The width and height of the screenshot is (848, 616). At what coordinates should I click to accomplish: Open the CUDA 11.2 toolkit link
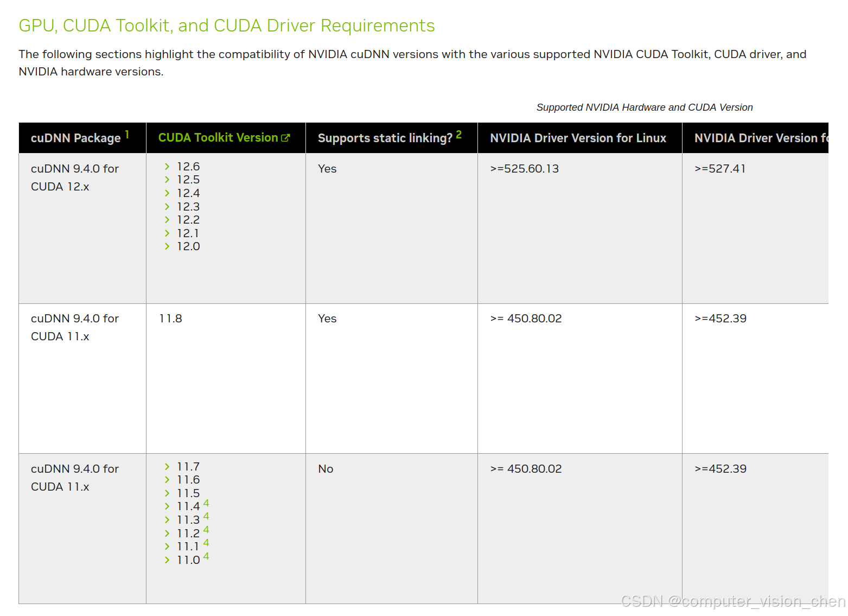tap(188, 534)
